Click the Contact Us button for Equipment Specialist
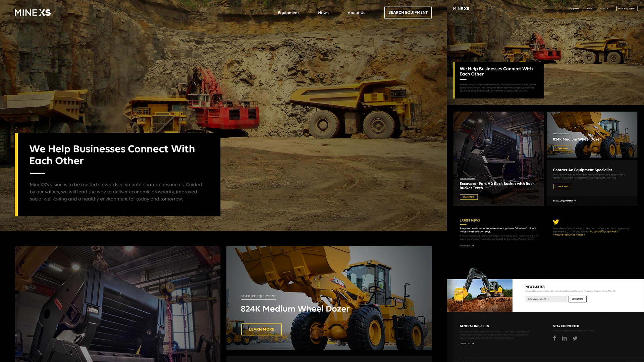644x362 pixels. (562, 186)
